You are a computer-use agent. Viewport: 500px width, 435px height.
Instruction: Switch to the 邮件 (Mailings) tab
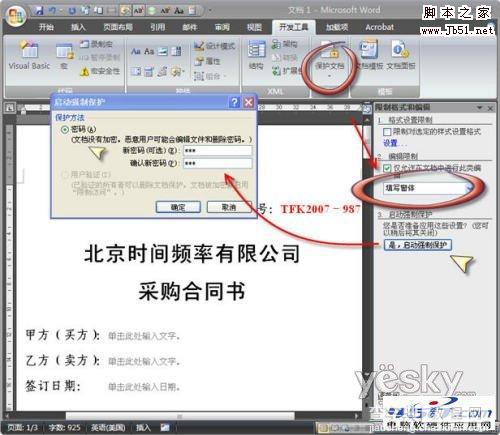tap(190, 27)
